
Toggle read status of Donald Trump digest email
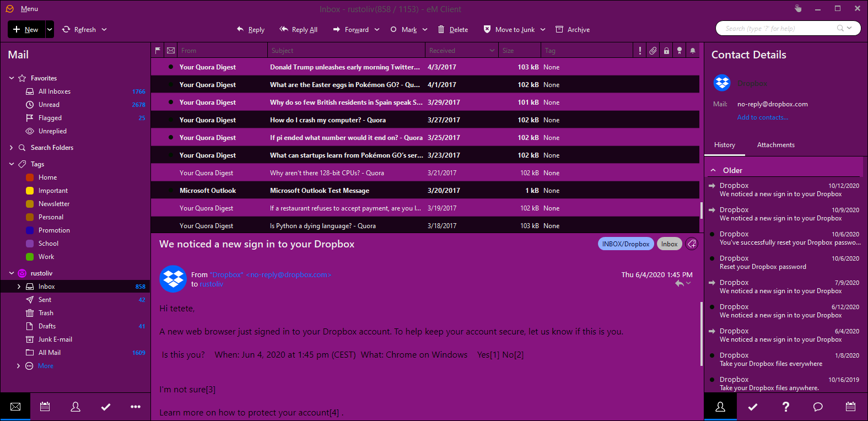[x=170, y=67]
